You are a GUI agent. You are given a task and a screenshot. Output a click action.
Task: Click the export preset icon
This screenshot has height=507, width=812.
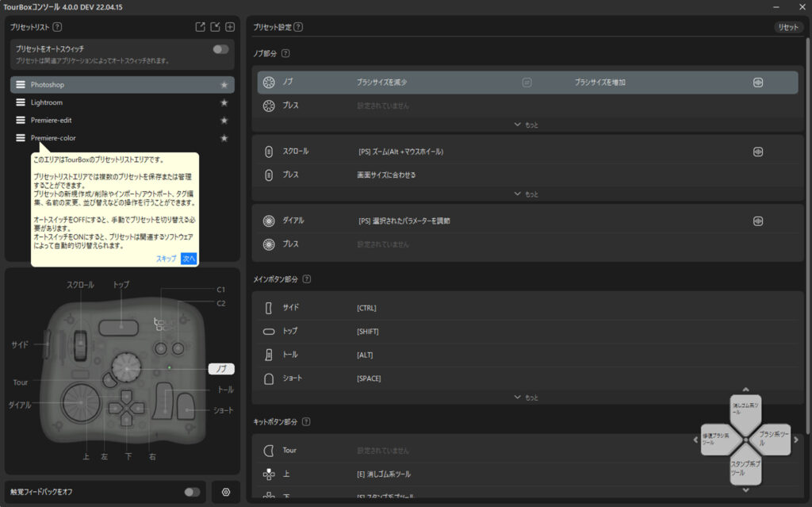200,27
